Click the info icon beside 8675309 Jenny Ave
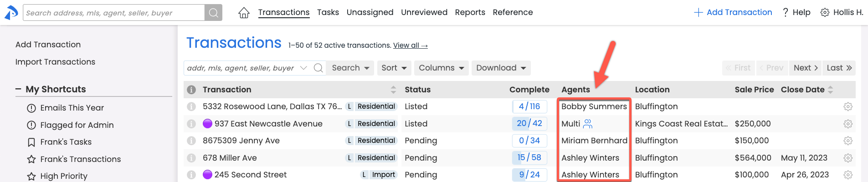This screenshot has height=182, width=868. [x=191, y=141]
